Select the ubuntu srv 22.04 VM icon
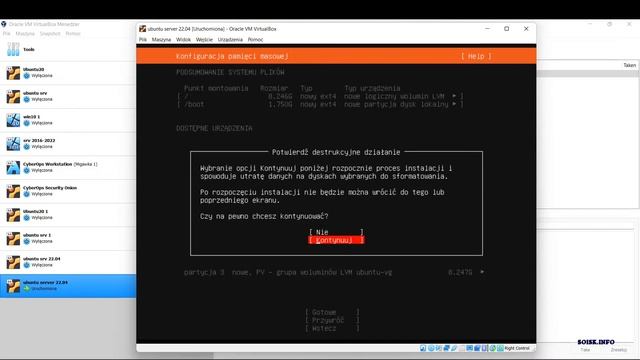This screenshot has height=360, width=640. (x=13, y=262)
